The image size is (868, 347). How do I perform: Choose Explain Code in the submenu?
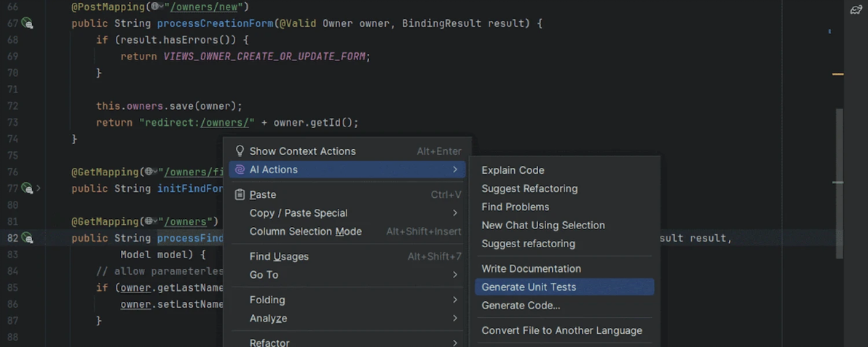[x=513, y=170]
